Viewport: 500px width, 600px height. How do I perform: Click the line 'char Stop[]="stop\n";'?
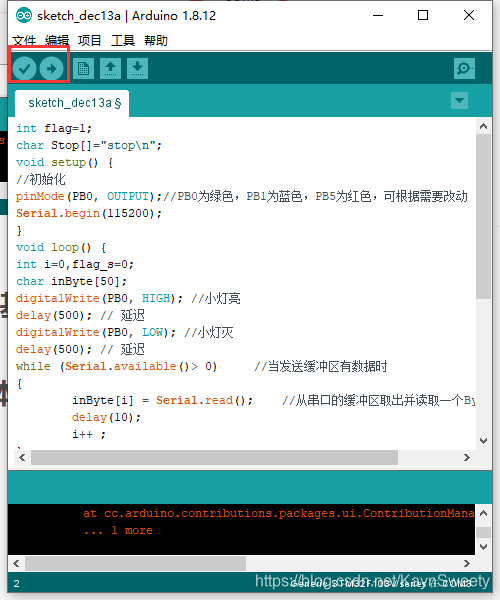click(89, 145)
